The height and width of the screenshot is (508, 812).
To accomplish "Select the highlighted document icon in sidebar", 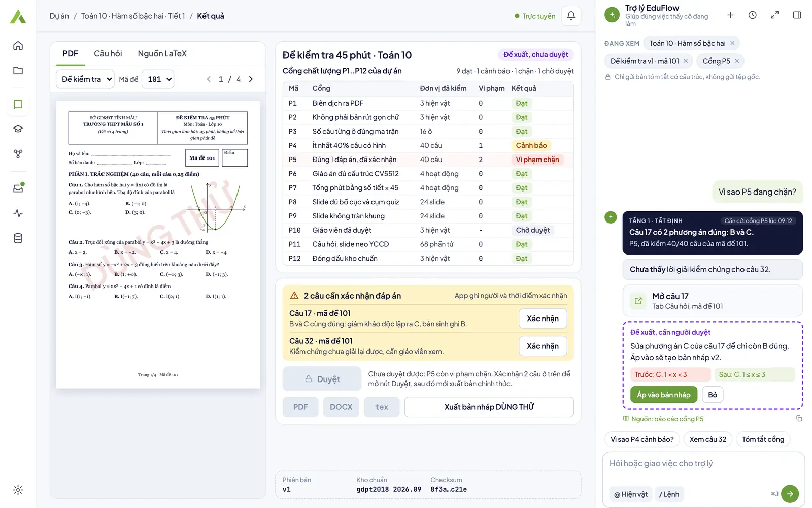I will click(x=18, y=104).
